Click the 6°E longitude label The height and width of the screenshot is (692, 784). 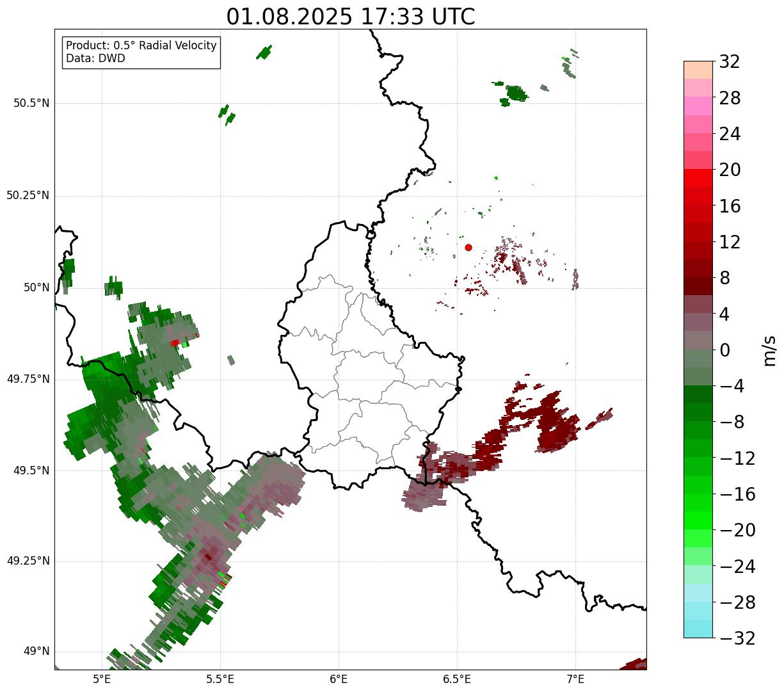coord(339,679)
